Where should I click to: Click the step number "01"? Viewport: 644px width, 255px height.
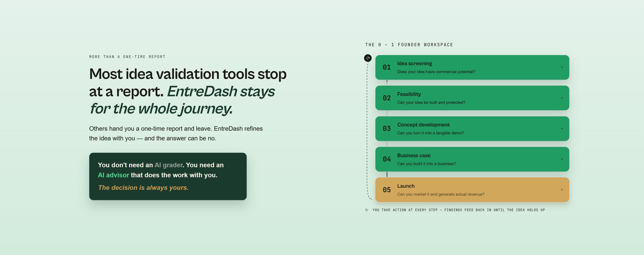click(x=387, y=67)
